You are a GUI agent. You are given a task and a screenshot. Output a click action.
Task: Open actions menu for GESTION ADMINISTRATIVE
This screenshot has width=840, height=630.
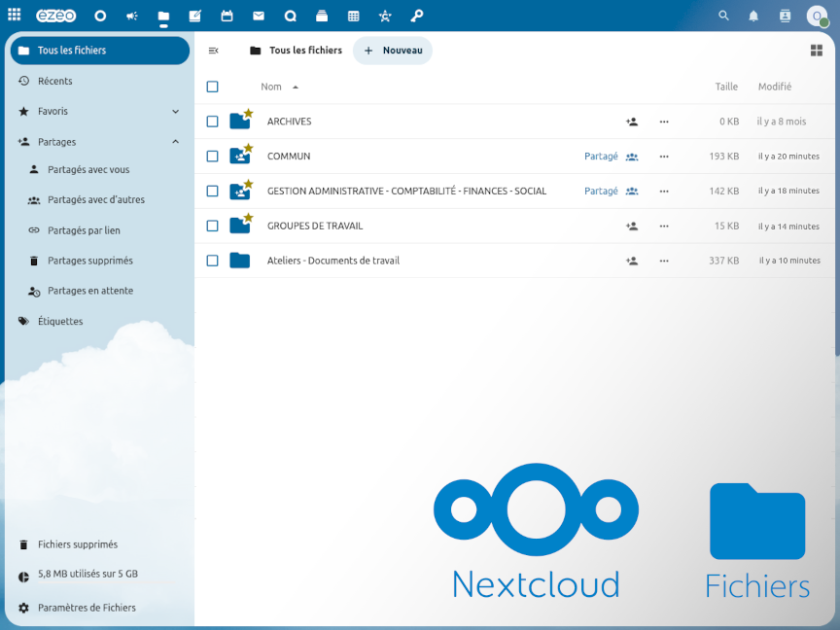click(664, 192)
